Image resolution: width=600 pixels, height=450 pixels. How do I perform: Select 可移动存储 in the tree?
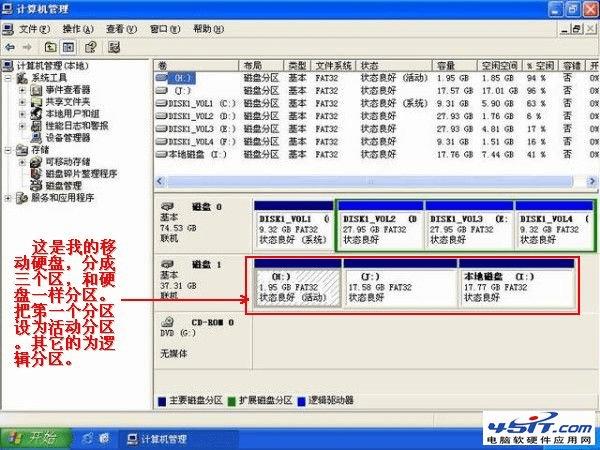pyautogui.click(x=68, y=161)
